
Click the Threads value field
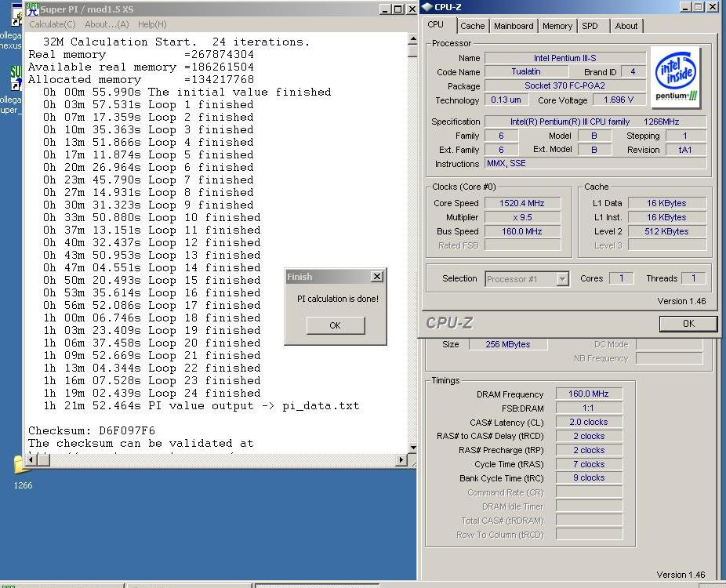tap(693, 278)
